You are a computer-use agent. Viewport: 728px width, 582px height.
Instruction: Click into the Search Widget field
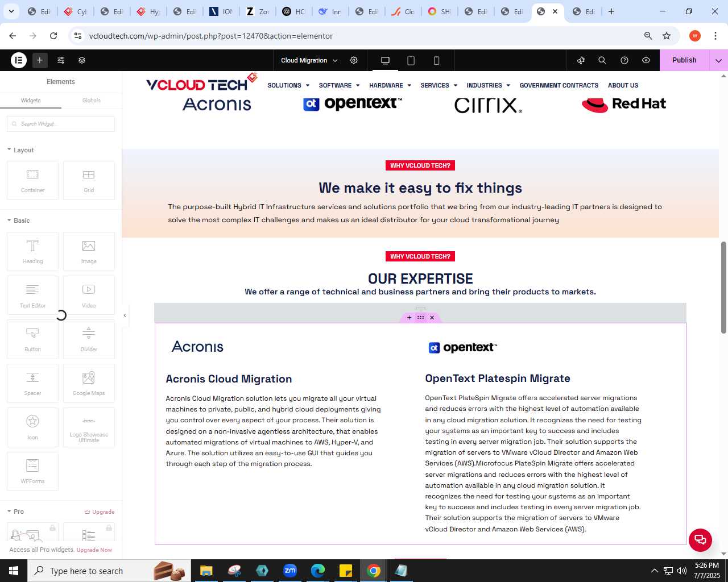pos(61,124)
